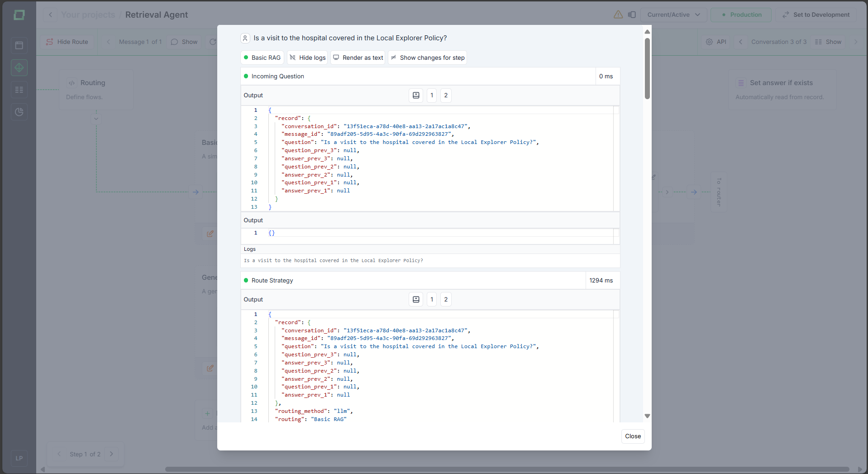Screen dimensions: 868x474
Task: Select output 1 in Incoming Question
Action: [x=432, y=95]
